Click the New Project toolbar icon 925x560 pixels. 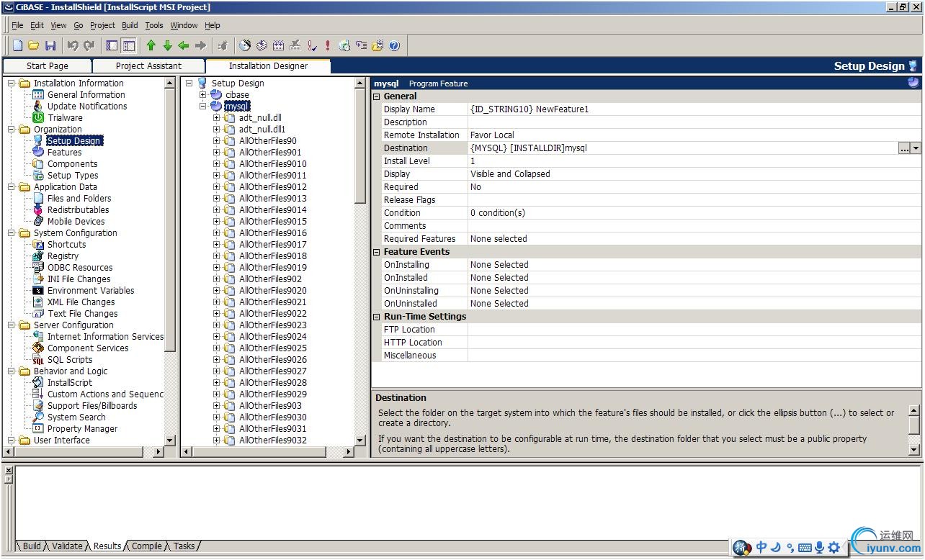tap(18, 45)
